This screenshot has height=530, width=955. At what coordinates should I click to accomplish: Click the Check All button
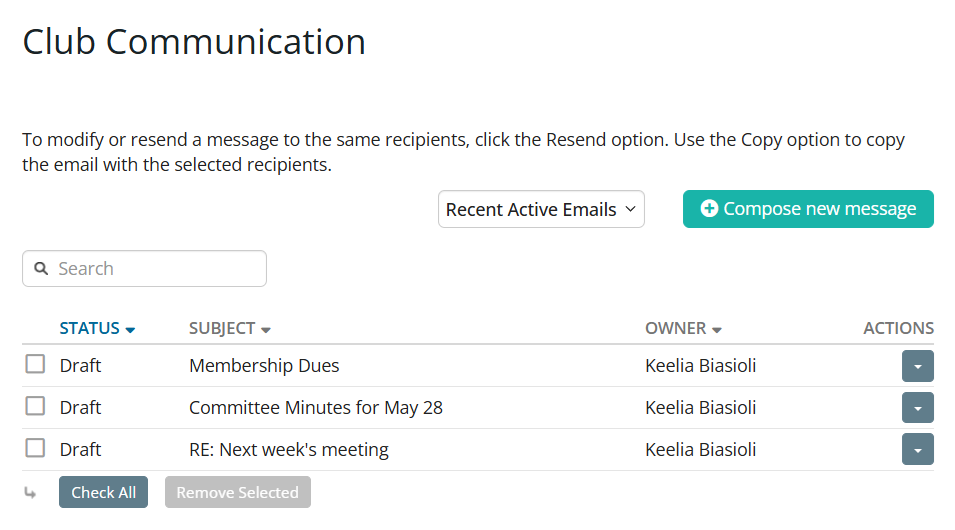point(103,492)
